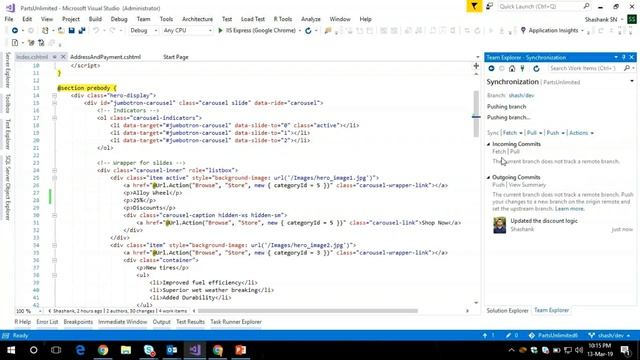This screenshot has height=360, width=640.
Task: Click the Application Insights pin icon
Action: tap(523, 31)
